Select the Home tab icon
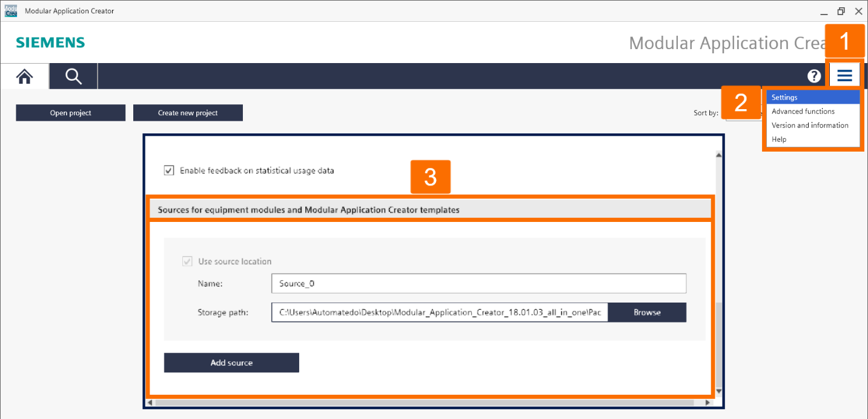This screenshot has width=868, height=419. click(24, 76)
